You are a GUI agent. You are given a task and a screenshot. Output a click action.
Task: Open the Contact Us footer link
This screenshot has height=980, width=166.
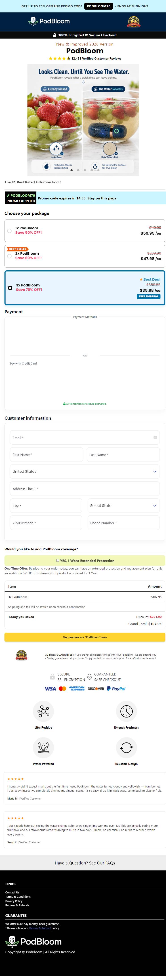pos(12,893)
